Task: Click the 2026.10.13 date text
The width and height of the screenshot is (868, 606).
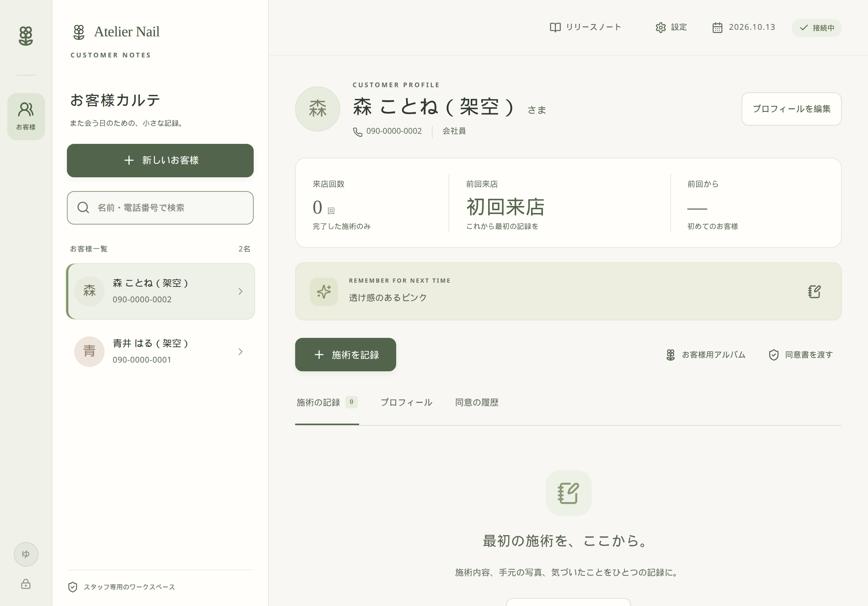Action: coord(752,27)
